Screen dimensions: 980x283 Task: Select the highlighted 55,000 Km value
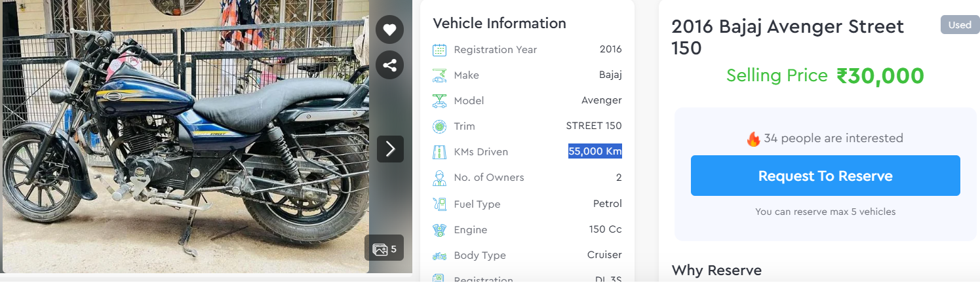[595, 151]
